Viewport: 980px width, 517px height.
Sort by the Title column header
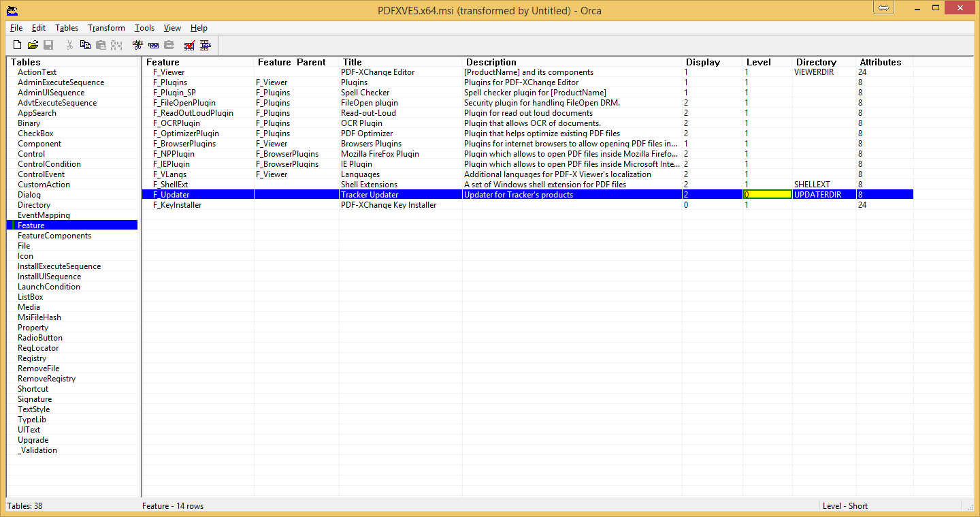pyautogui.click(x=353, y=62)
